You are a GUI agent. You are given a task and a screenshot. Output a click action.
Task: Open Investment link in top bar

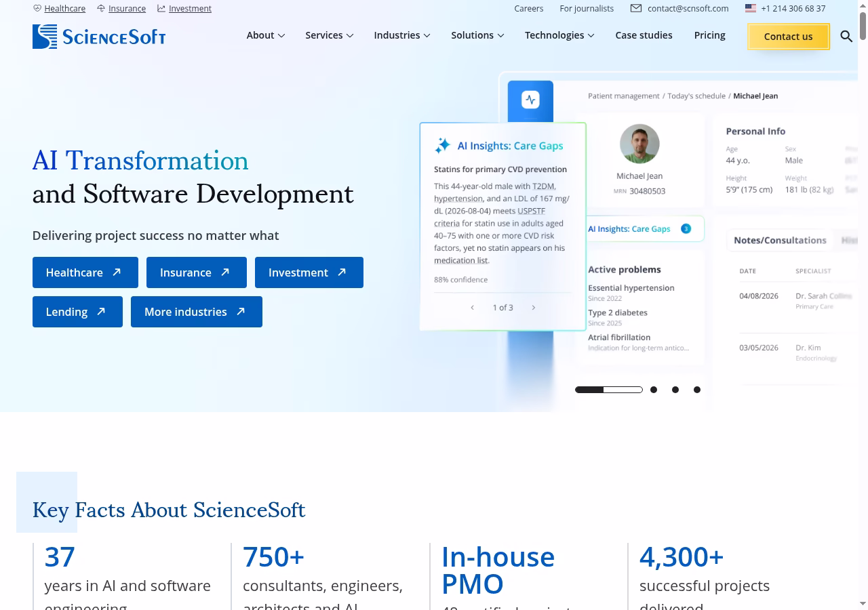point(190,8)
